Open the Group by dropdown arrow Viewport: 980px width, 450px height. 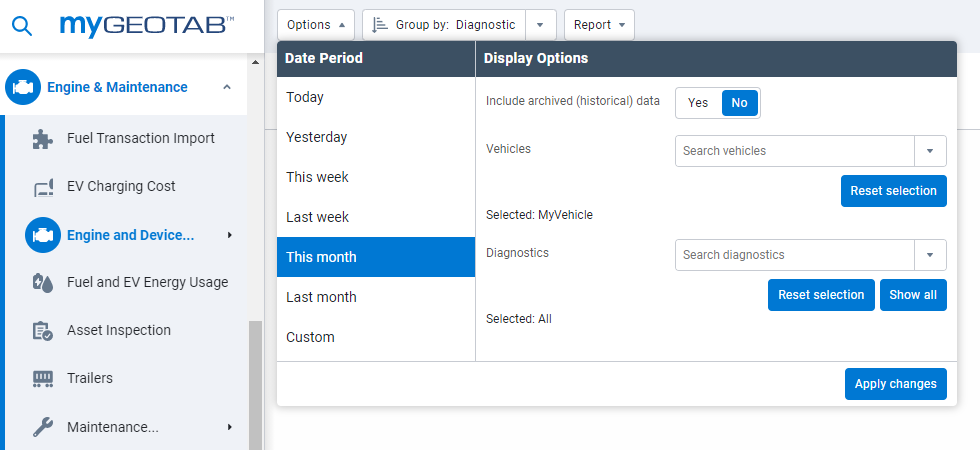tap(541, 25)
